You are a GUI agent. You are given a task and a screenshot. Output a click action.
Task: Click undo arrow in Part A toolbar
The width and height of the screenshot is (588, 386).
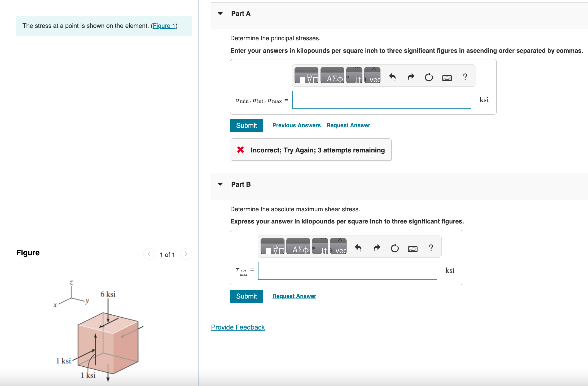[392, 77]
